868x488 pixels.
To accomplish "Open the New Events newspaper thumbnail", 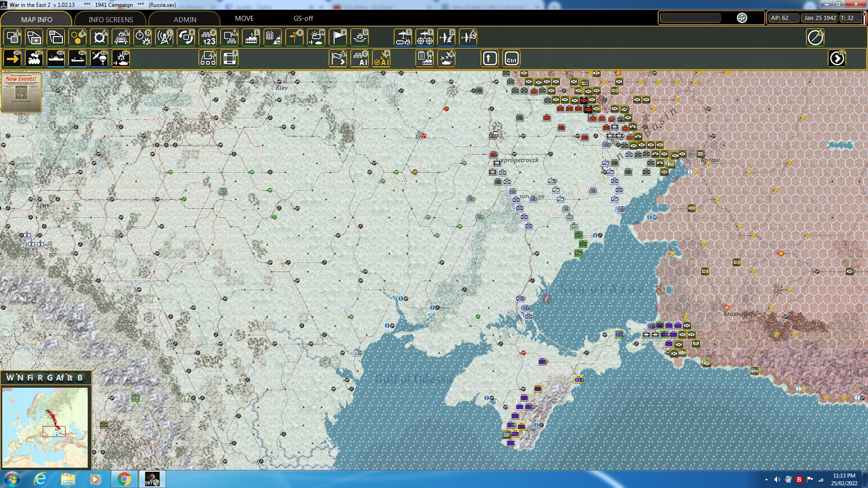I will [x=21, y=92].
